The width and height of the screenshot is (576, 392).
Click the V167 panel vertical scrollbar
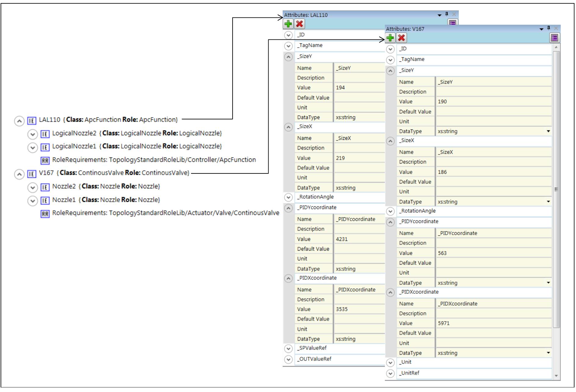[556, 189]
